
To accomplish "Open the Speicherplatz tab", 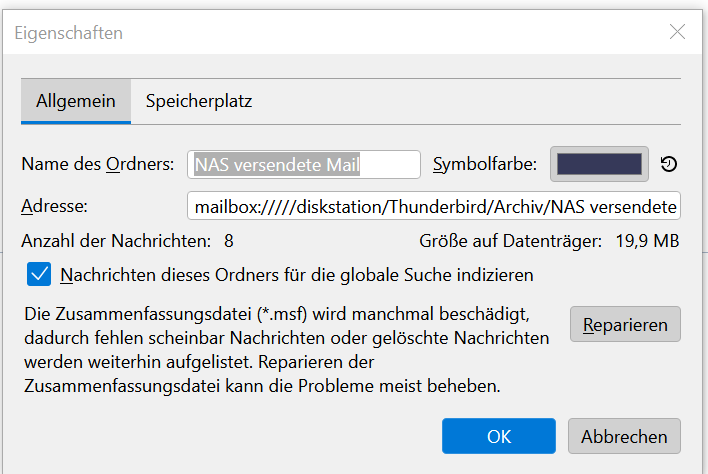I will (x=198, y=101).
